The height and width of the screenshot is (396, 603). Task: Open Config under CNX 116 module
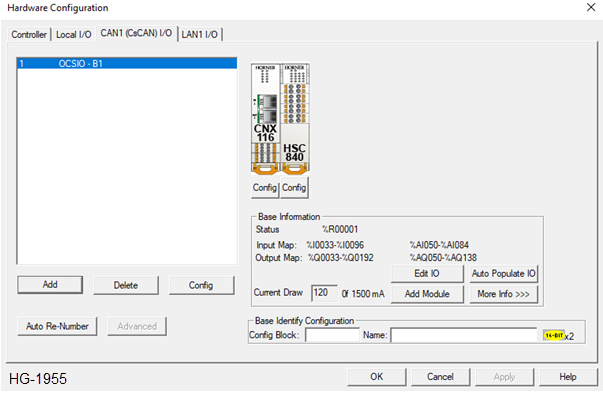(x=265, y=188)
